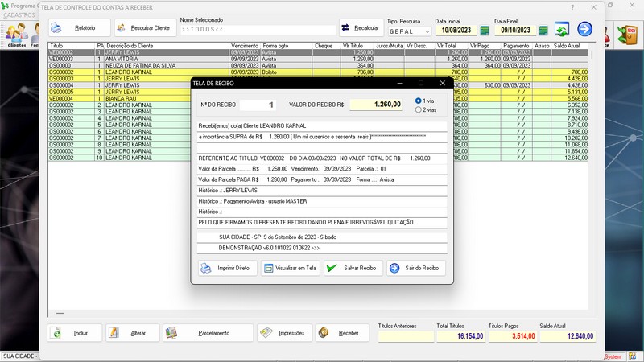
Task: Select the 2 vias radio option
Action: 419,109
